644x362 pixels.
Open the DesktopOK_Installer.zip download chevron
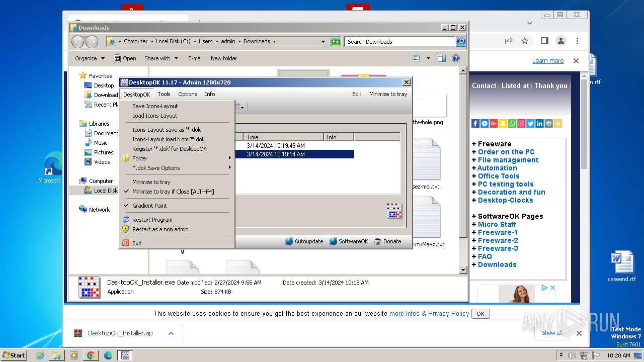(x=171, y=333)
